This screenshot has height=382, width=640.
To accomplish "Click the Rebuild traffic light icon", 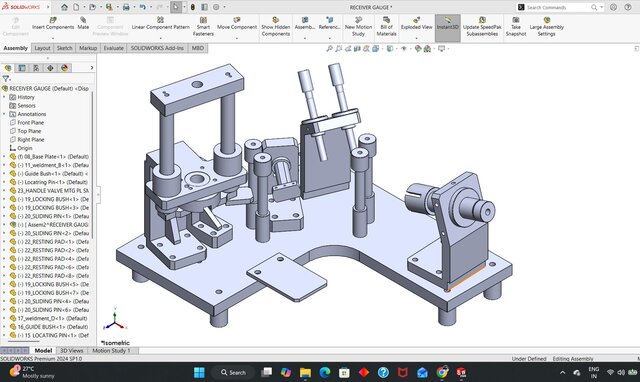I will coord(193,7).
